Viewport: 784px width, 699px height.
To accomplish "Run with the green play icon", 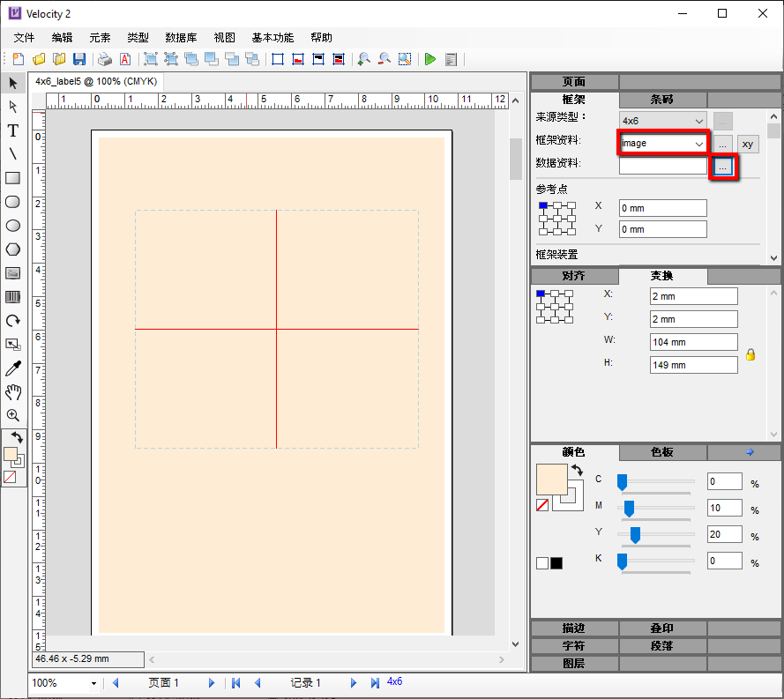I will click(430, 59).
